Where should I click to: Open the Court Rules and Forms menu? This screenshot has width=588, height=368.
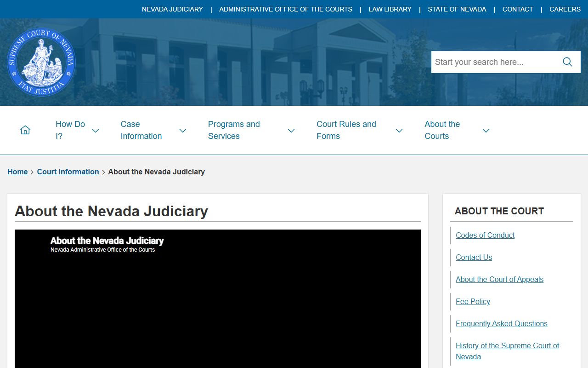coord(346,130)
